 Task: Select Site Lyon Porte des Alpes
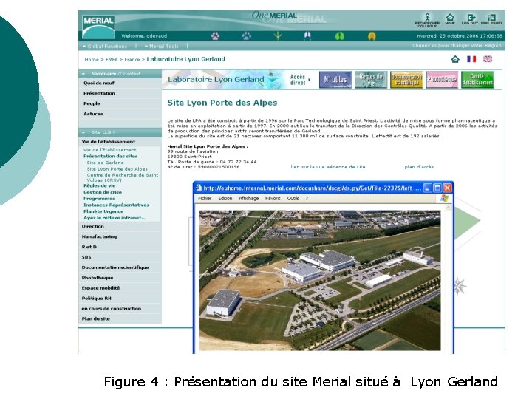tap(117, 169)
